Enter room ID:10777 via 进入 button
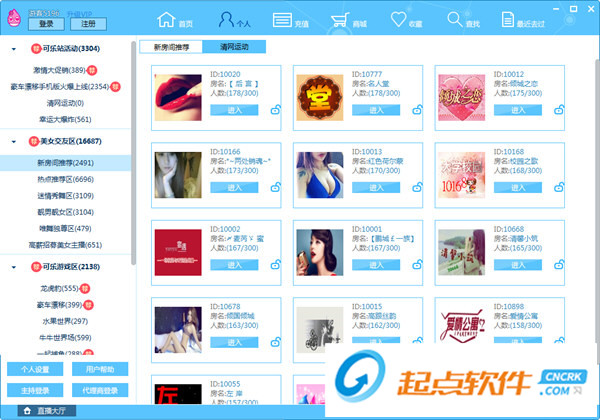 pyautogui.click(x=376, y=110)
